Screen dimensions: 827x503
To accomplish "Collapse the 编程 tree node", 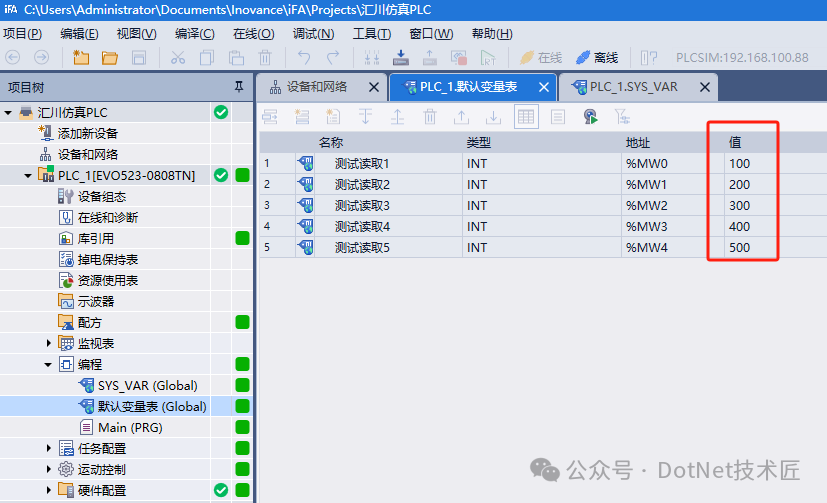I will [x=48, y=364].
